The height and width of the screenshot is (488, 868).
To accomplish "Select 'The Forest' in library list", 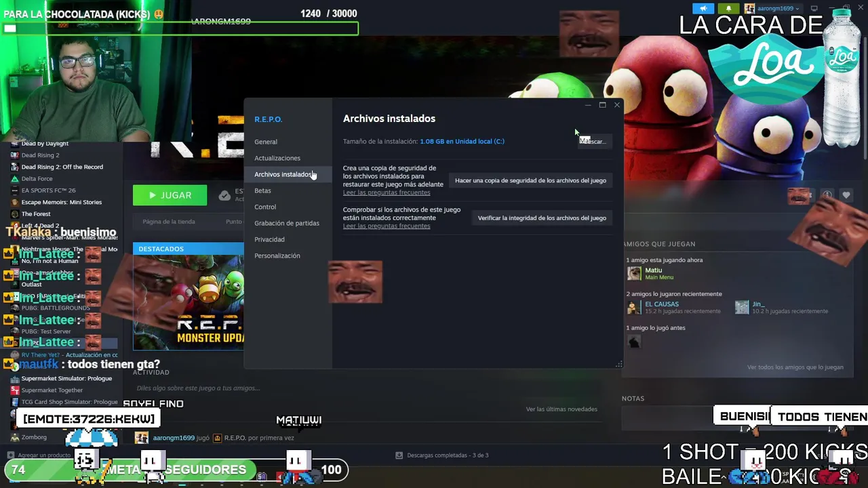I will click(x=36, y=214).
